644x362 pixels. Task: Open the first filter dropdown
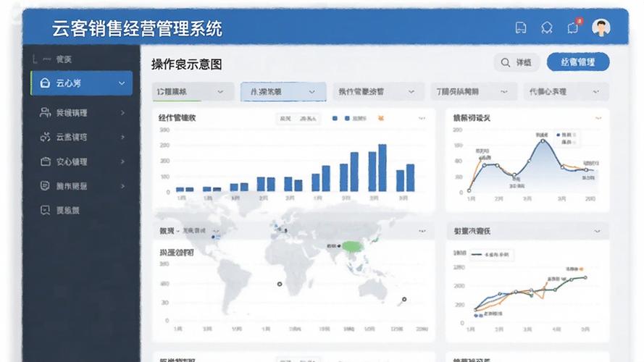tap(193, 91)
